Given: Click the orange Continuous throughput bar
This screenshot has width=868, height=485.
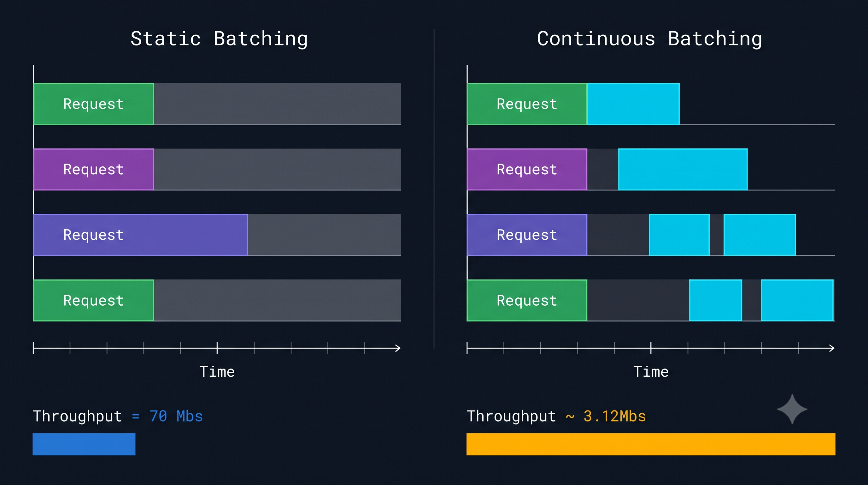Looking at the screenshot, I should click(x=651, y=444).
